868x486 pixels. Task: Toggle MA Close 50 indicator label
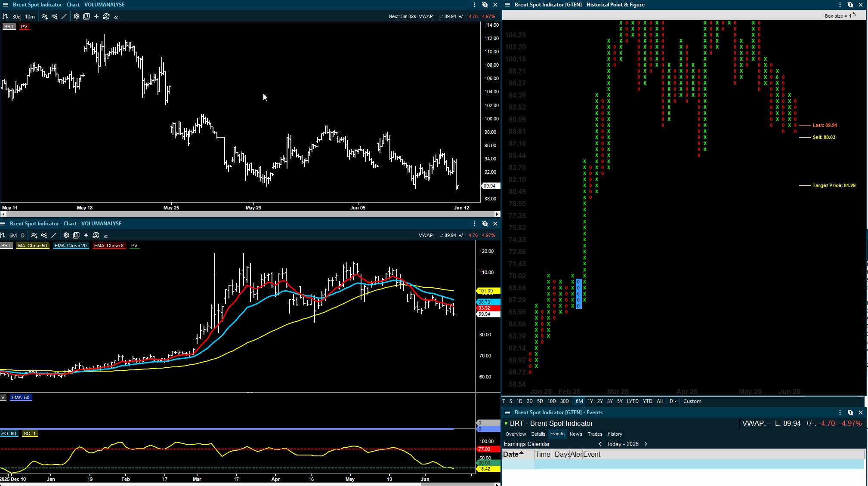point(33,246)
